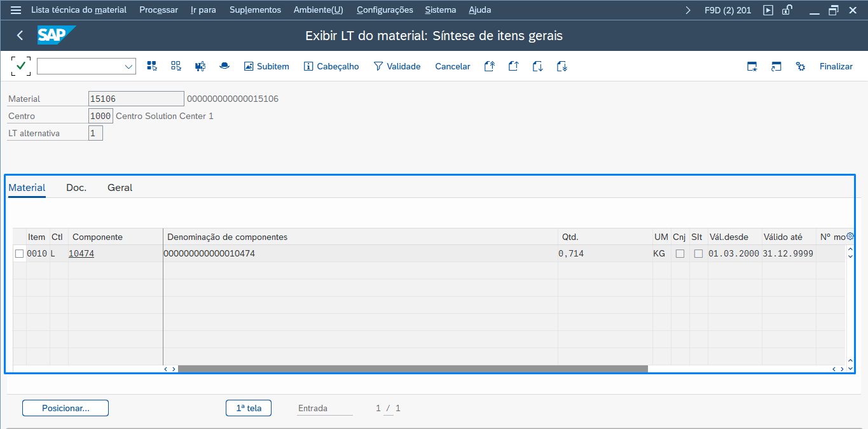Open the Lista técnica do material menu
The image size is (868, 429).
click(79, 10)
